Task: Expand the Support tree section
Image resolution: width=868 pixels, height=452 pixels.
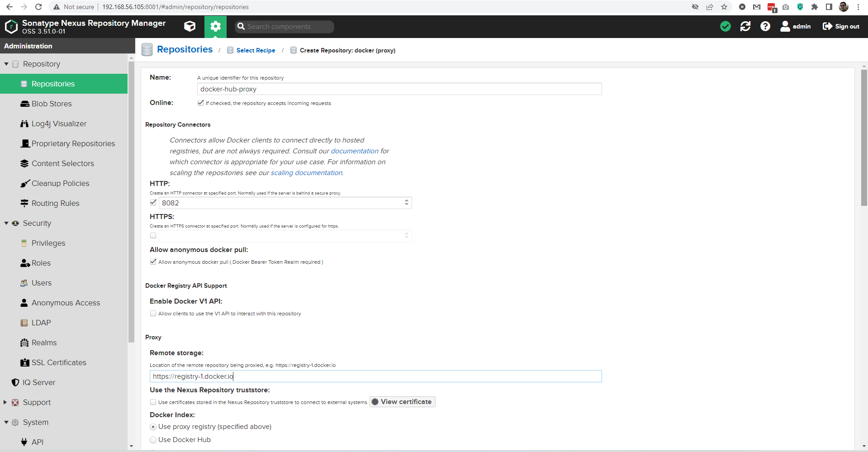Action: coord(5,402)
